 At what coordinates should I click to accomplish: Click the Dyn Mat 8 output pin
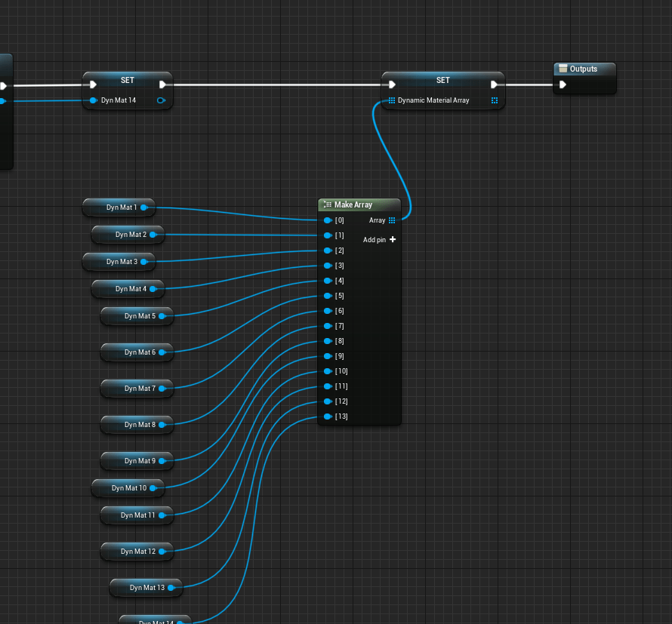tap(162, 425)
